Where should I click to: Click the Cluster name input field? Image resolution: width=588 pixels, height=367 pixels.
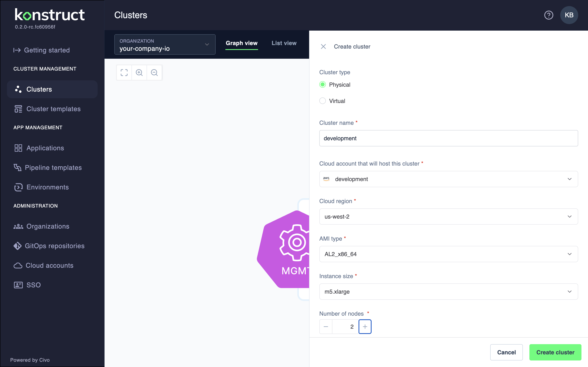pyautogui.click(x=448, y=138)
